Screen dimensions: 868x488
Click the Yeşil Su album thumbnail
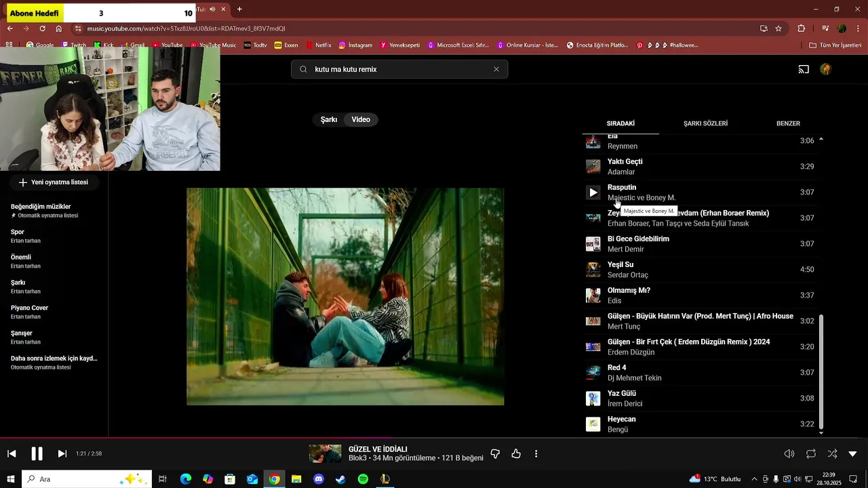[593, 270]
